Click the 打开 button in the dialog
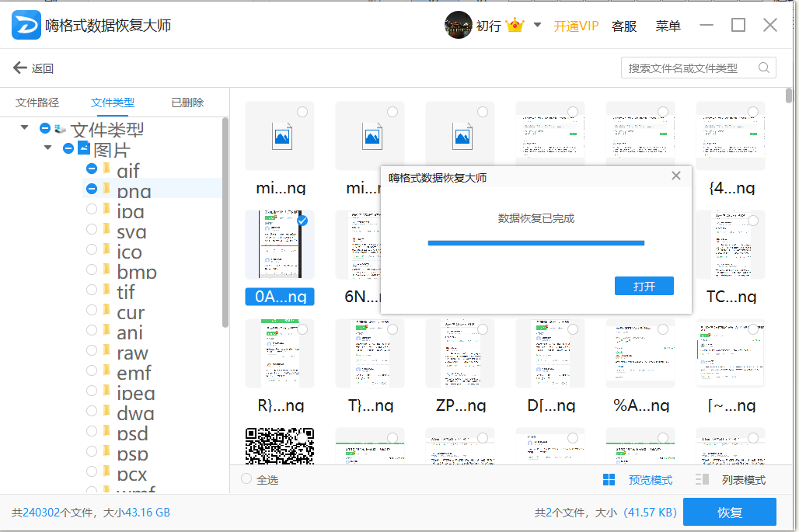 pos(644,286)
